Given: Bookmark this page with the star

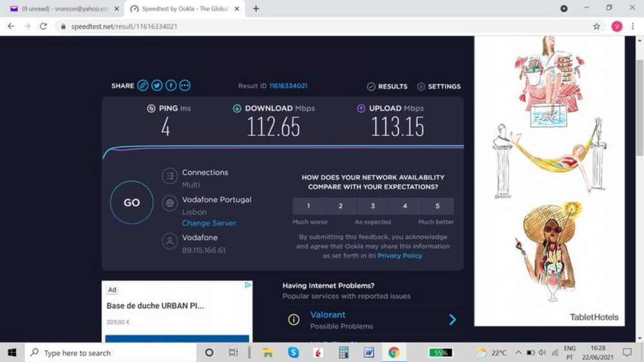Looking at the screenshot, I should pos(596,26).
